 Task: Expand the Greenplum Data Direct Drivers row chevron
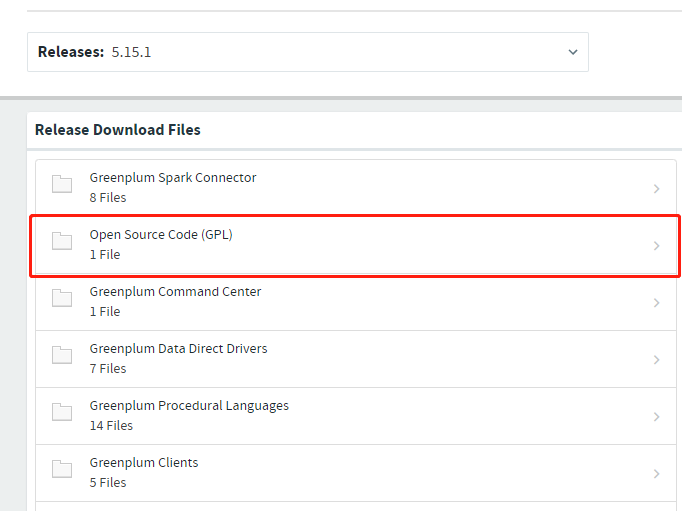point(656,360)
